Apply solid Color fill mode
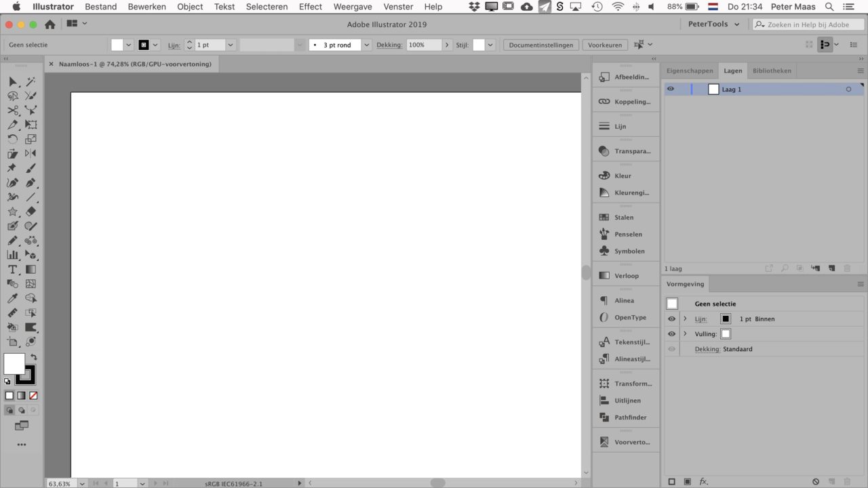This screenshot has height=488, width=868. point(9,395)
